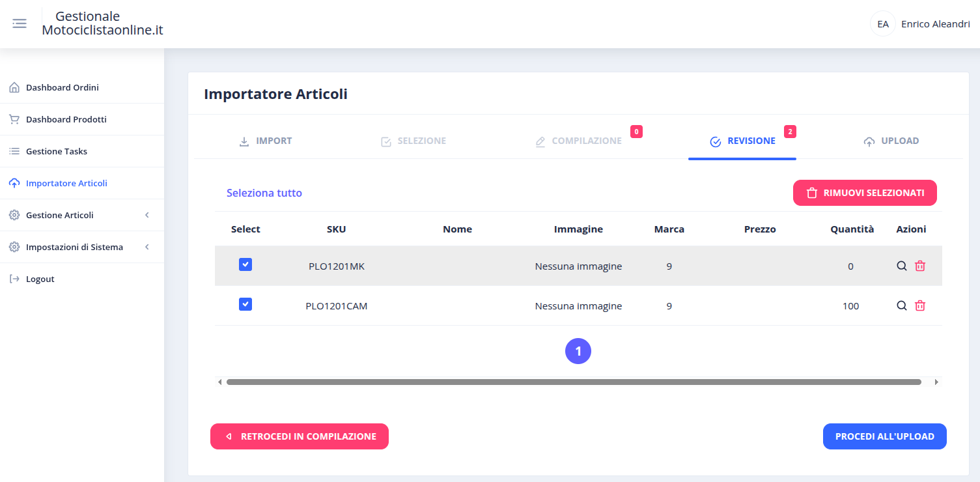Click the Importatore Articoli cloud icon
Screen dimensions: 980x482
13,183
